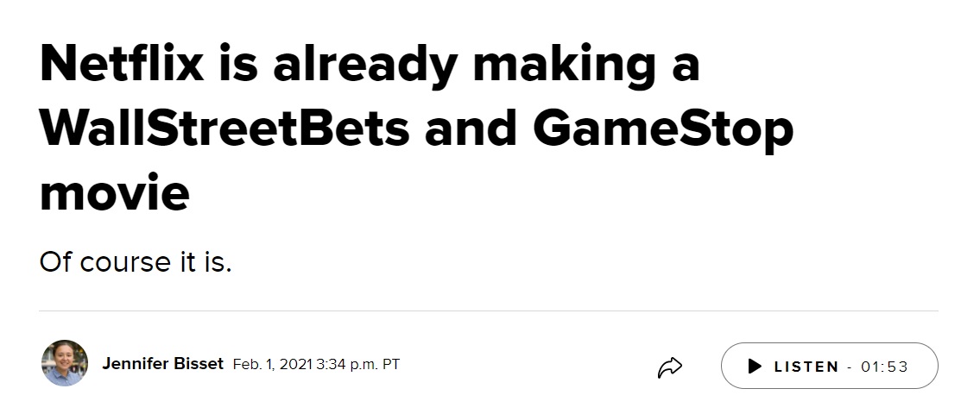Viewport: 980px width, 414px height.
Task: Click Jennifer Bisset's avatar photo
Action: [x=65, y=363]
